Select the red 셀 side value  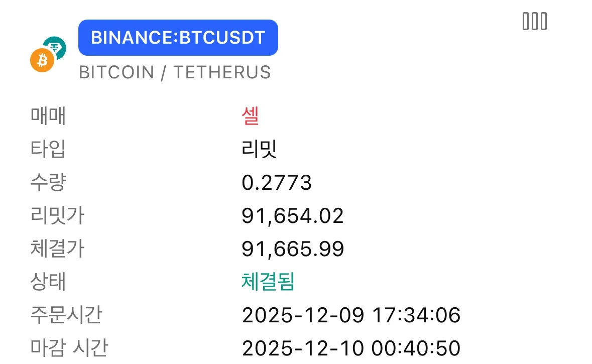pyautogui.click(x=250, y=116)
